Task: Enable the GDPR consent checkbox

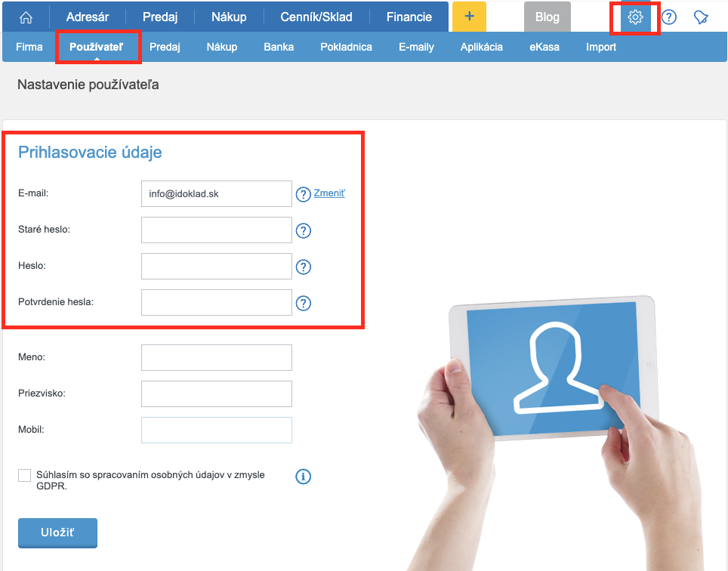Action: tap(25, 475)
